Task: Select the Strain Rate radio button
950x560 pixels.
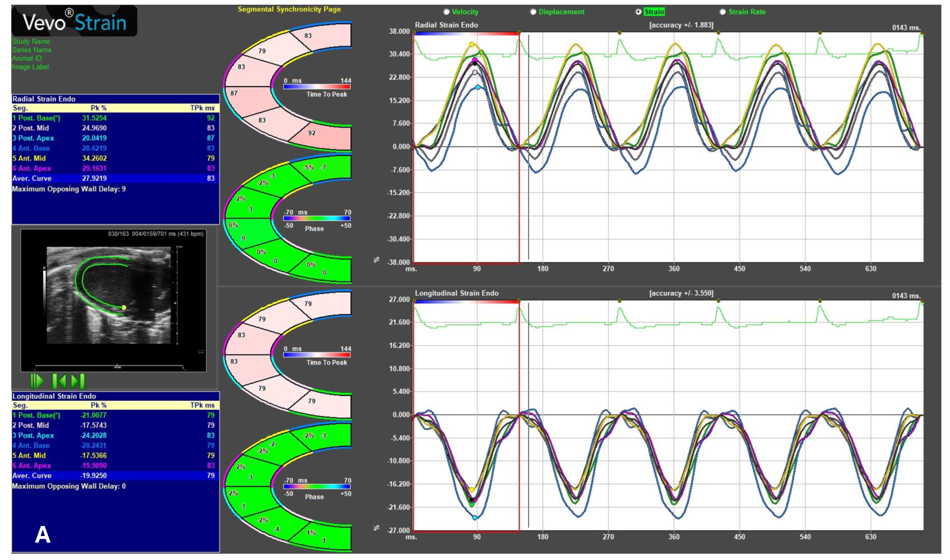Action: 723,12
